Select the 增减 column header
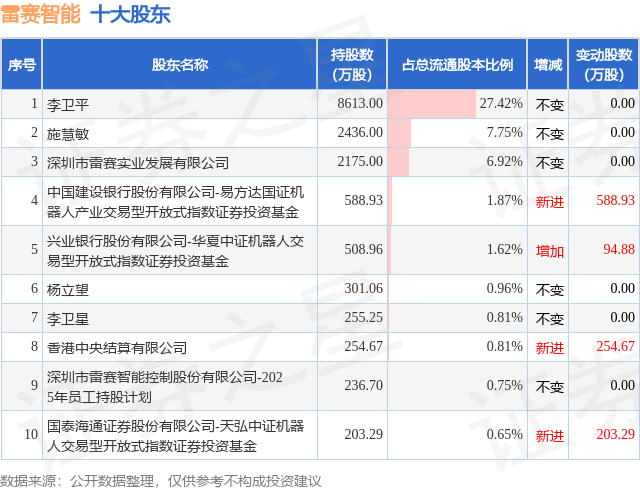640x490 pixels. (x=548, y=65)
